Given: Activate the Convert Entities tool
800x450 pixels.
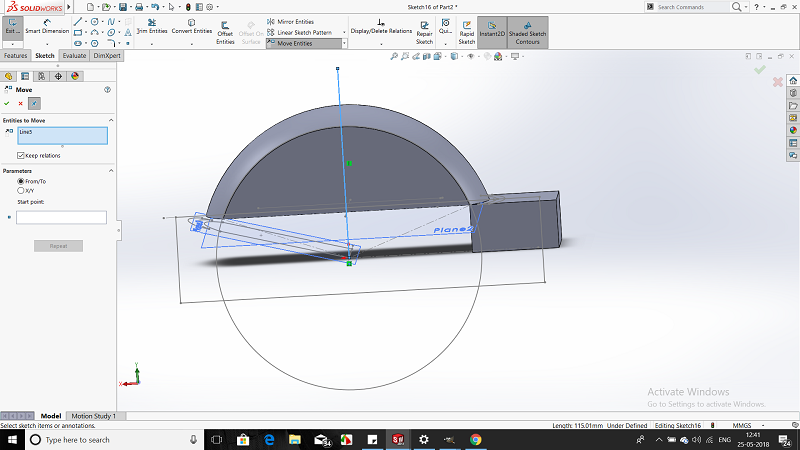Looking at the screenshot, I should (192, 26).
